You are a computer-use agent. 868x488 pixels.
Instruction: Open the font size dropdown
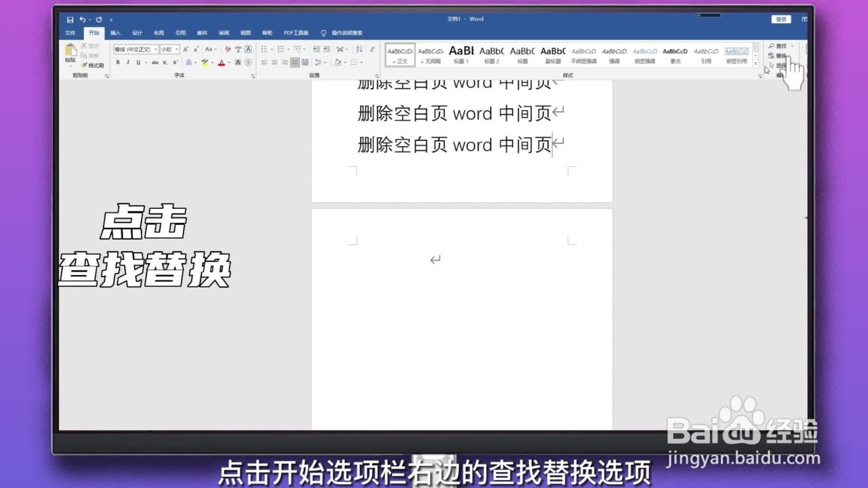[x=176, y=49]
